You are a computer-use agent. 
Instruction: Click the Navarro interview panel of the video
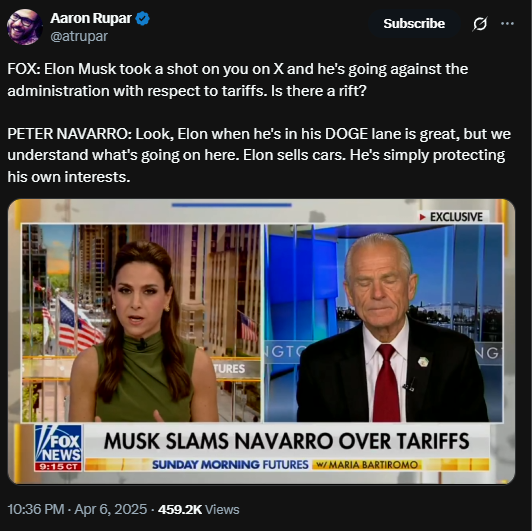(x=383, y=323)
